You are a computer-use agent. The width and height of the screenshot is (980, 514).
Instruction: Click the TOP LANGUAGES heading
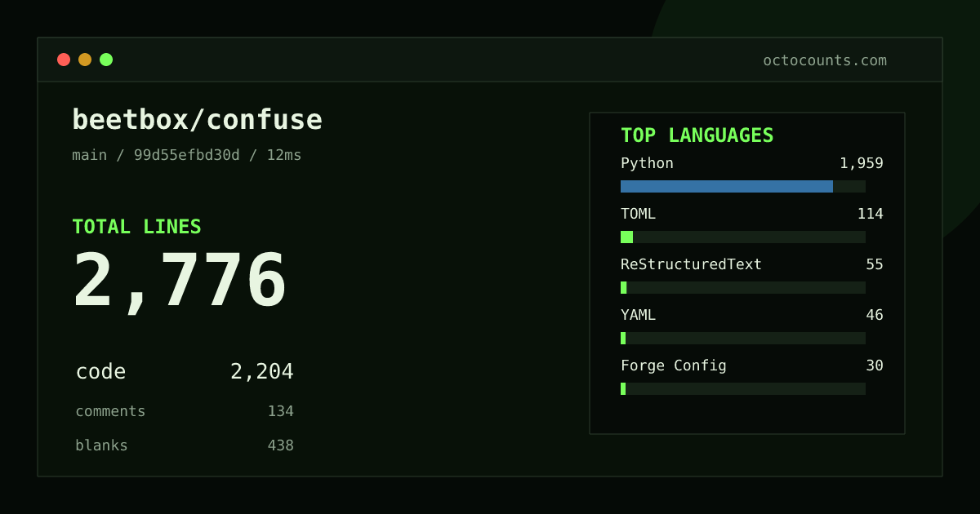[697, 135]
